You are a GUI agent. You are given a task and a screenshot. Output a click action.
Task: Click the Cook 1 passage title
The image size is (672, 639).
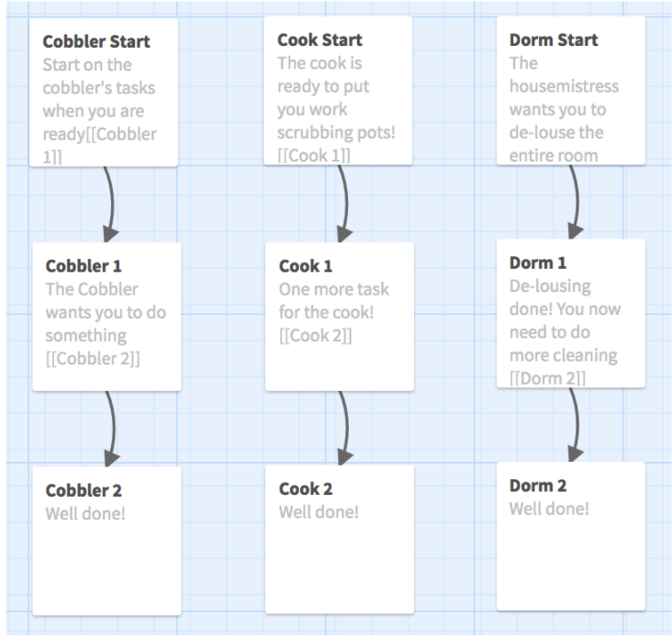(x=306, y=266)
